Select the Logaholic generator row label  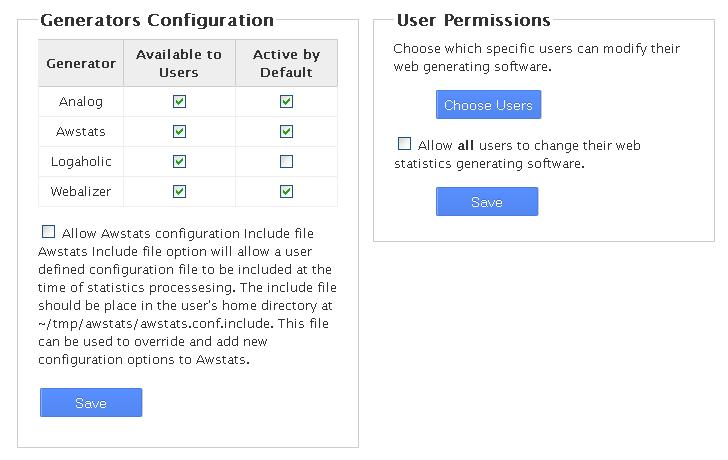click(x=81, y=161)
